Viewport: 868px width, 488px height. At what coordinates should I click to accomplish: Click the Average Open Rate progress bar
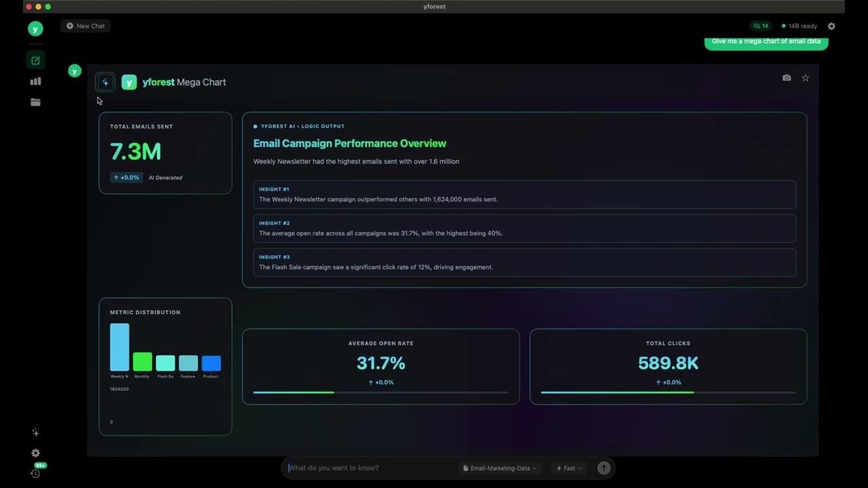(x=380, y=392)
